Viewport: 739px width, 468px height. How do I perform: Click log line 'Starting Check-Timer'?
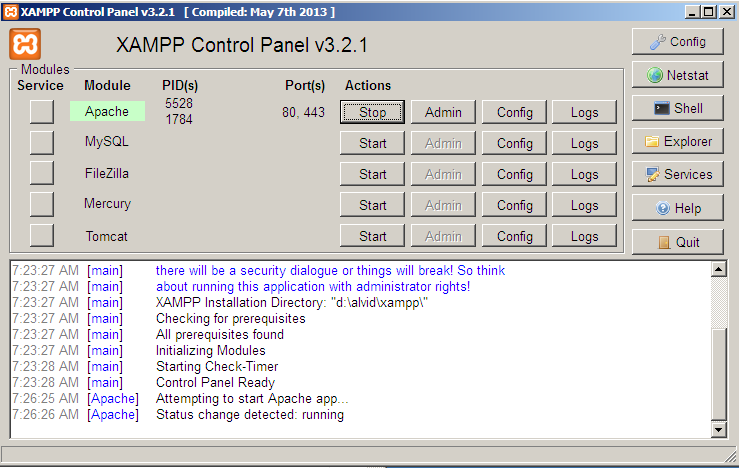pyautogui.click(x=217, y=366)
